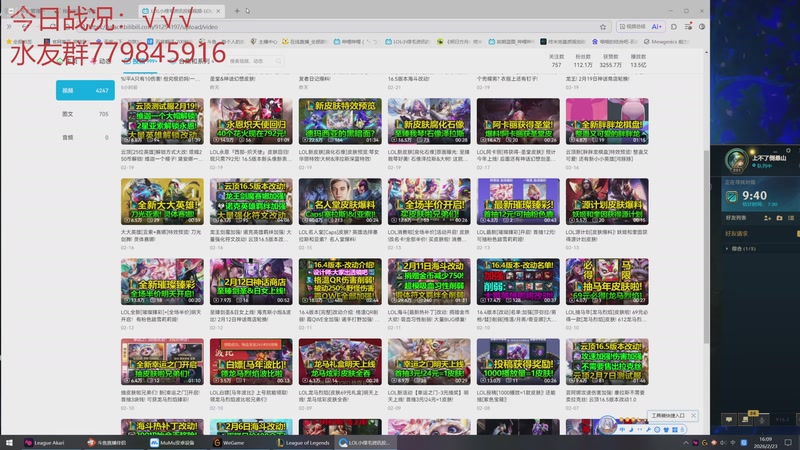Screen dimensions: 800x450
Task: Open a new browser tab
Action: 237,11
